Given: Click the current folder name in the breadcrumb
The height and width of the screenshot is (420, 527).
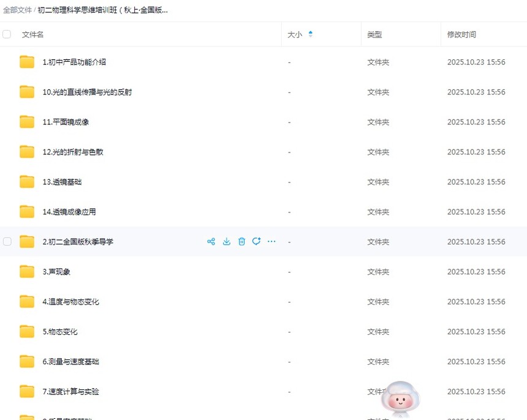Looking at the screenshot, I should pos(103,10).
